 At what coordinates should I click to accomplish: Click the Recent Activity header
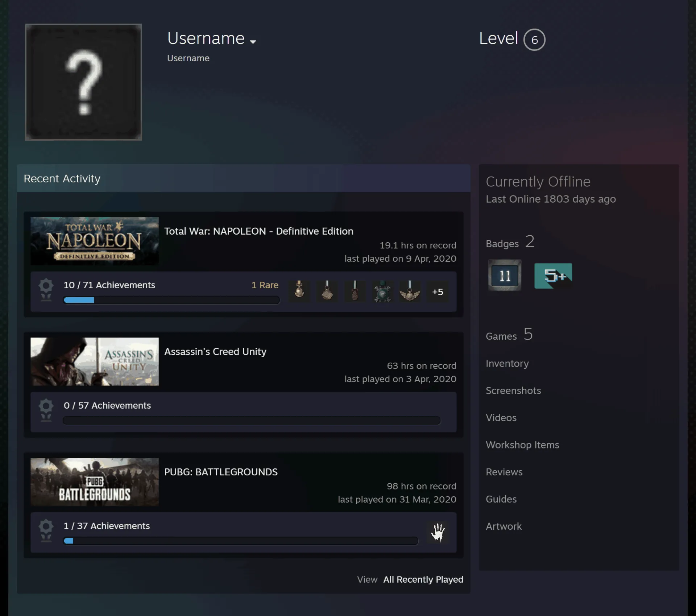[243, 178]
